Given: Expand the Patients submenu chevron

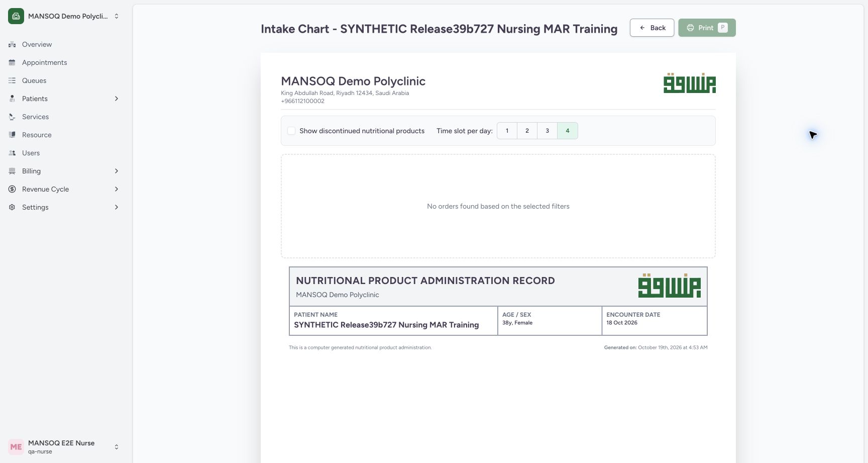Looking at the screenshot, I should pyautogui.click(x=117, y=99).
